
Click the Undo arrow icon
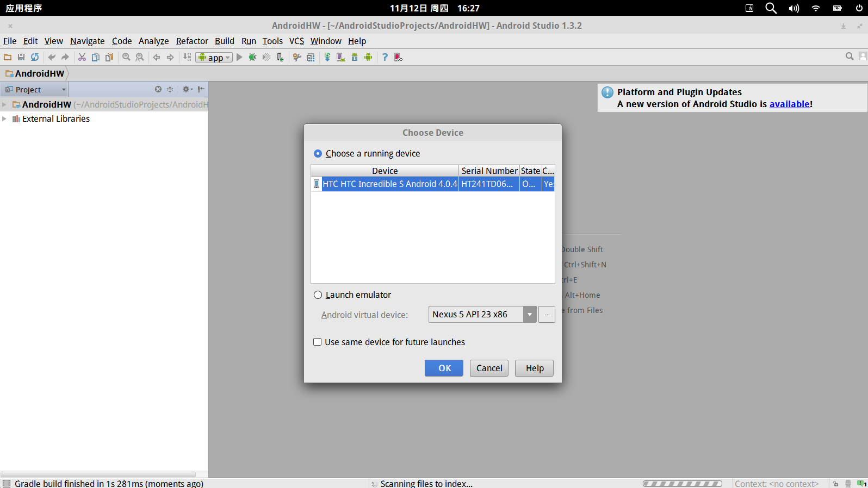pos(52,57)
